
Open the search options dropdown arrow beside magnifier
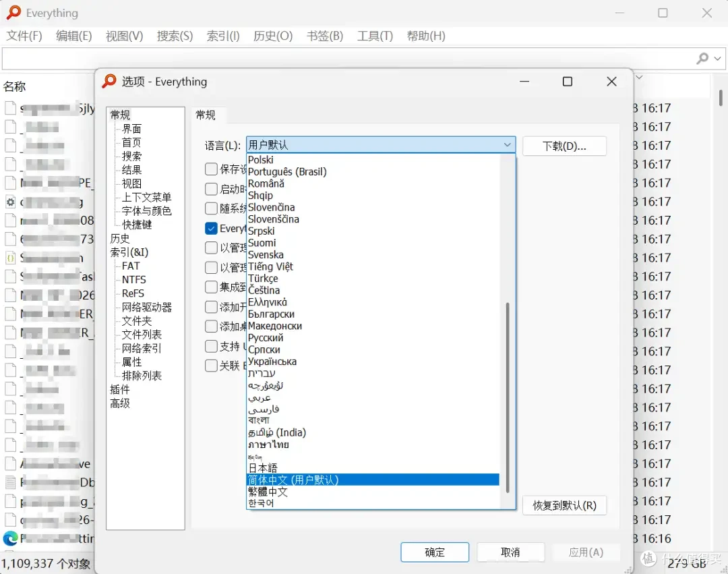[x=717, y=59]
